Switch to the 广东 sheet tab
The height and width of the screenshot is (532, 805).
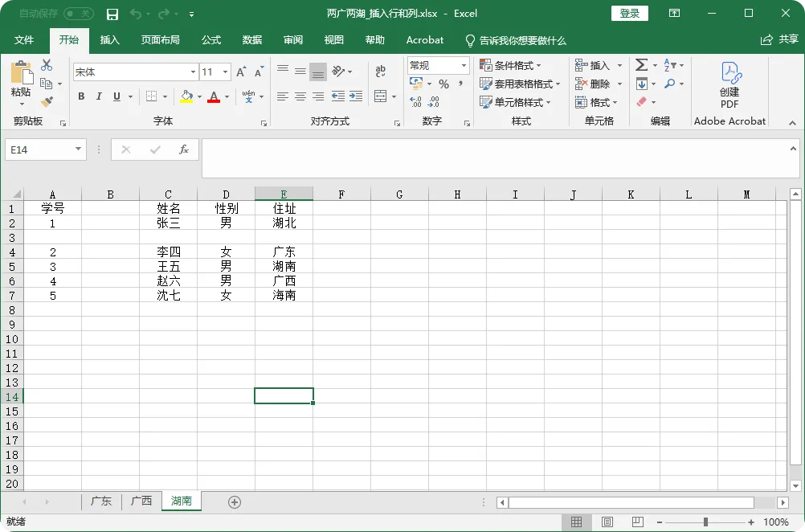101,501
